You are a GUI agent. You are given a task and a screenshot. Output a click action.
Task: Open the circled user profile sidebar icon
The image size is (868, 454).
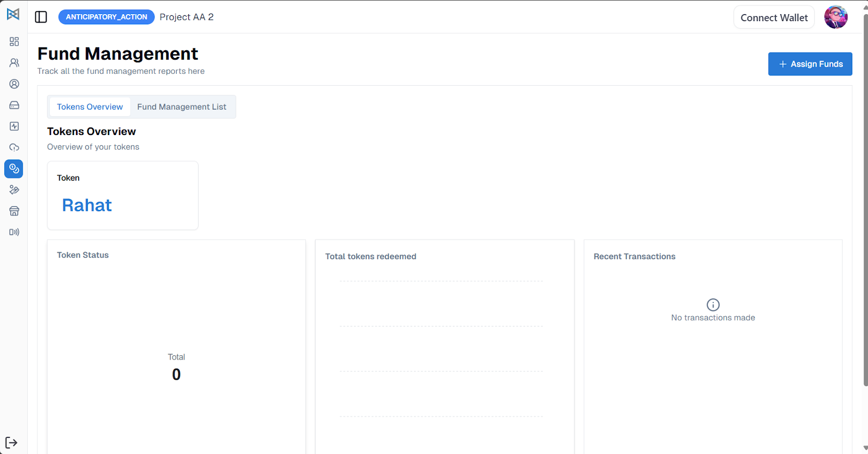[14, 84]
